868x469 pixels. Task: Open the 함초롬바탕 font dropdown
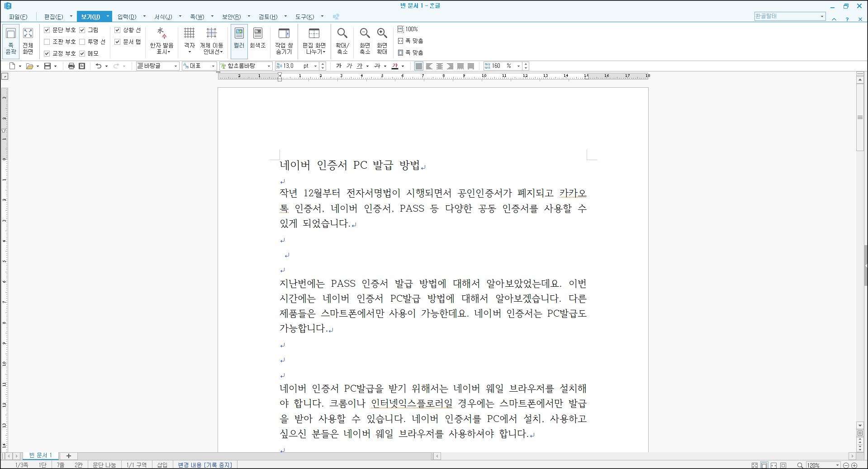point(269,66)
